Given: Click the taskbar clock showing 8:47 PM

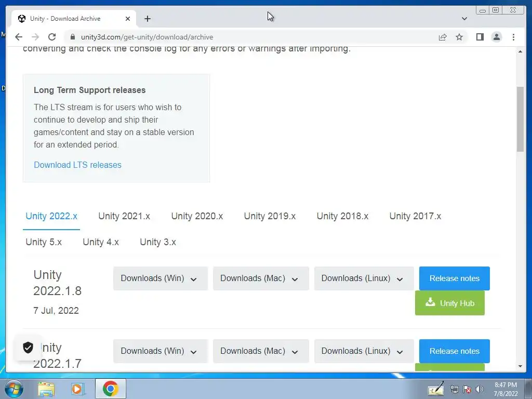Looking at the screenshot, I should pyautogui.click(x=506, y=389).
